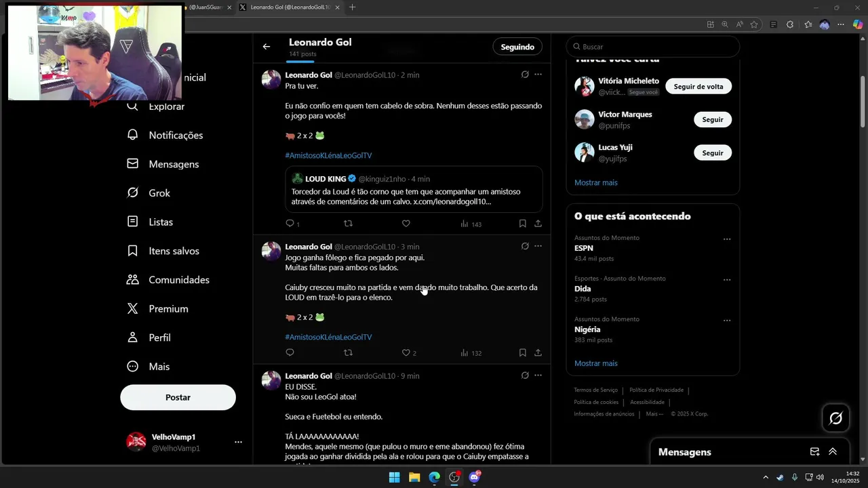Share the 3 min post
Screen dimensions: 868x488
[538, 352]
